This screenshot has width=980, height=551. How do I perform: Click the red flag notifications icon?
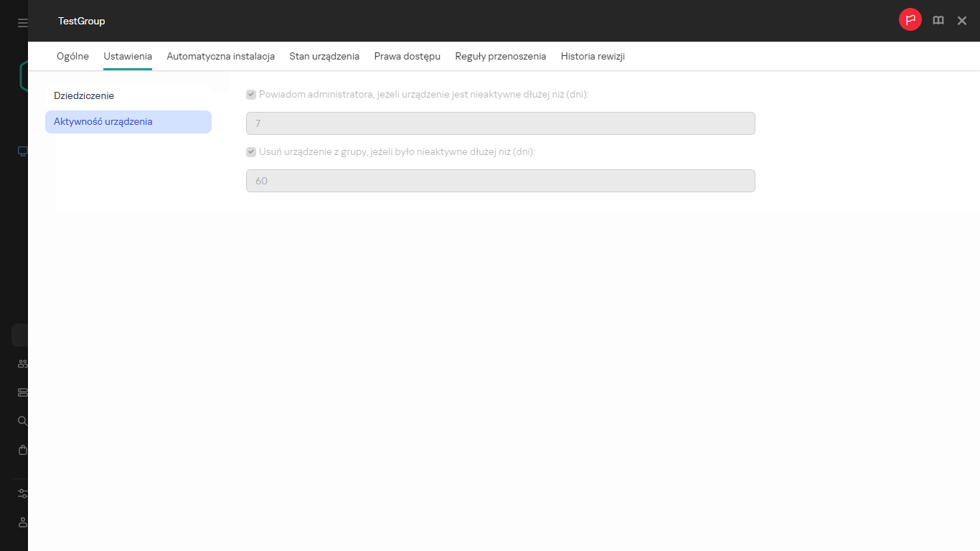coord(910,20)
